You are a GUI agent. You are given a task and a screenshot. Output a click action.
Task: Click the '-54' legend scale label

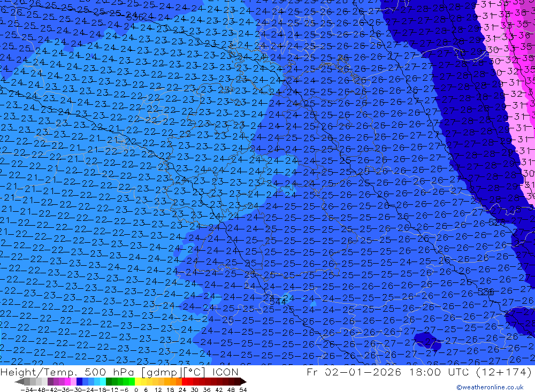[x=27, y=390]
